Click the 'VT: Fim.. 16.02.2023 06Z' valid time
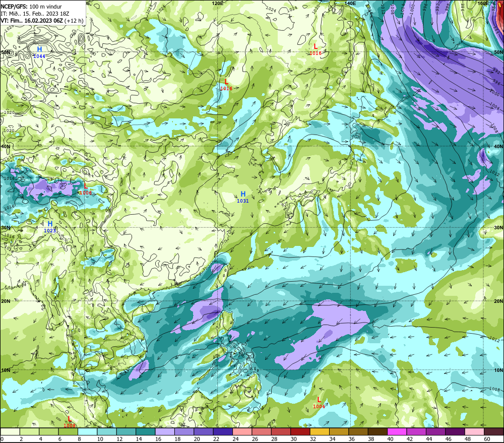Image resolution: width=504 pixels, height=443 pixels. [x=31, y=21]
